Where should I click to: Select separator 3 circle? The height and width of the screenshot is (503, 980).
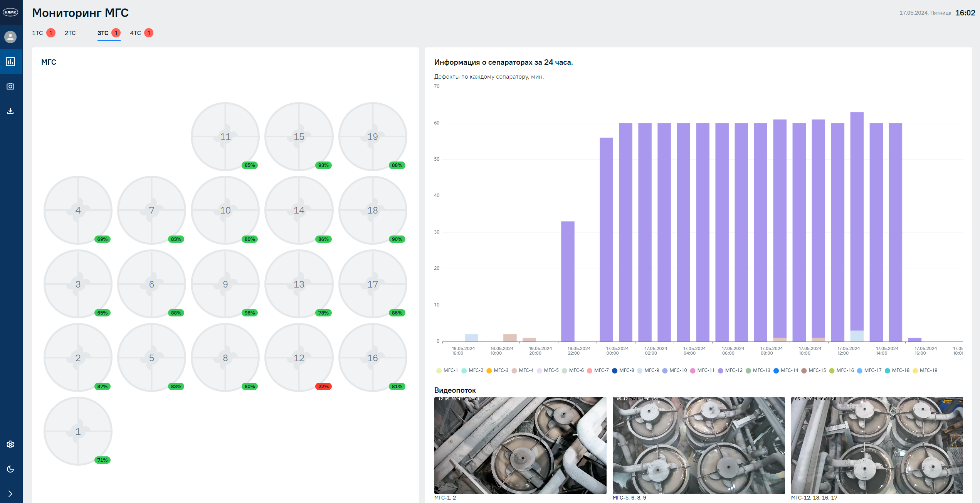coord(78,284)
